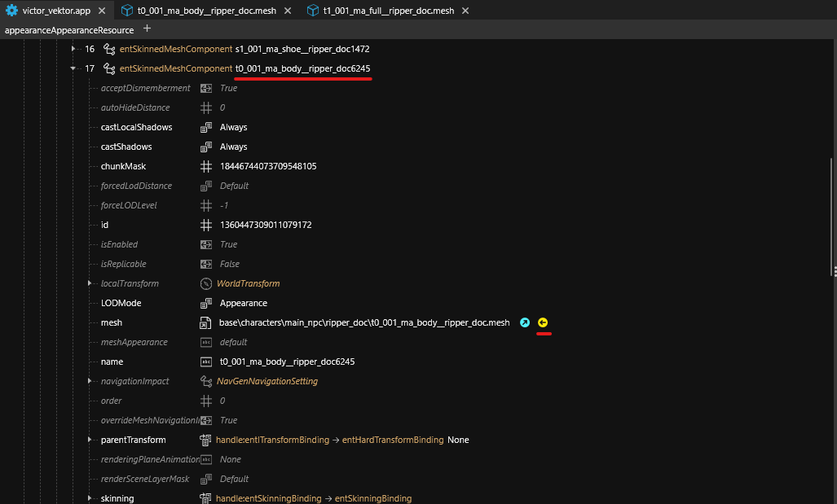Click the mesh path text field
Image resolution: width=837 pixels, height=504 pixels.
pyautogui.click(x=364, y=322)
